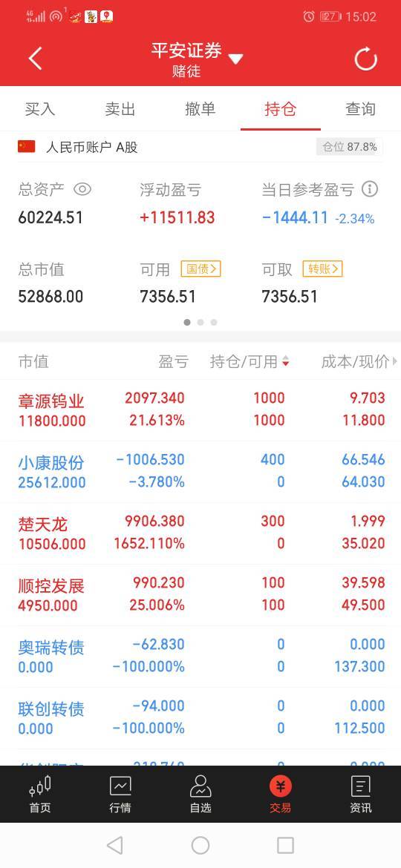Screen dimensions: 401x868
Task: Open the 卖出 tab
Action: 120,109
